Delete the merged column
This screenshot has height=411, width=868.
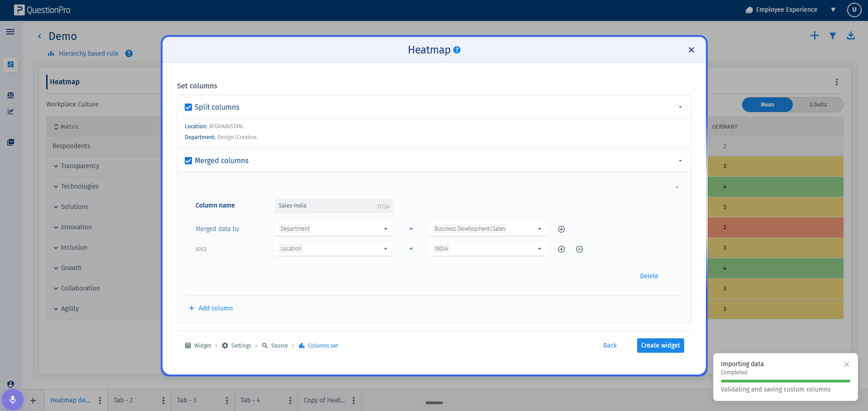649,276
